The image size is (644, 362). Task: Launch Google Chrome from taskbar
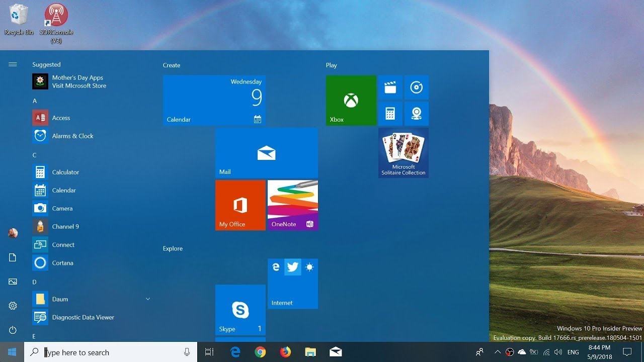pyautogui.click(x=260, y=352)
